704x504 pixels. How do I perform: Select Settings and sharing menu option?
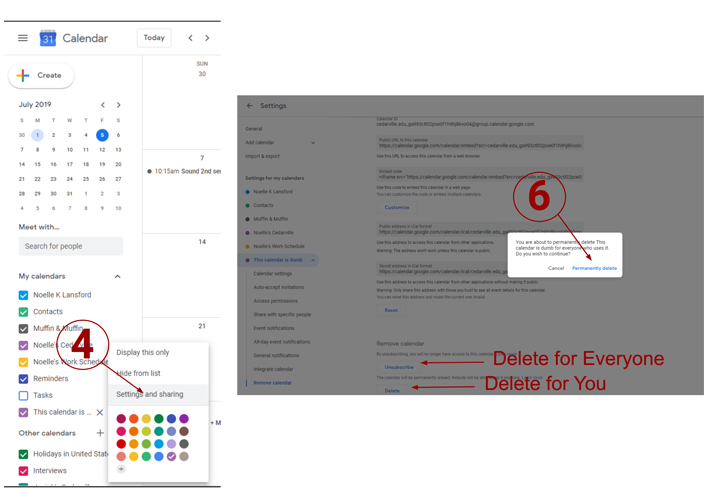coord(149,394)
